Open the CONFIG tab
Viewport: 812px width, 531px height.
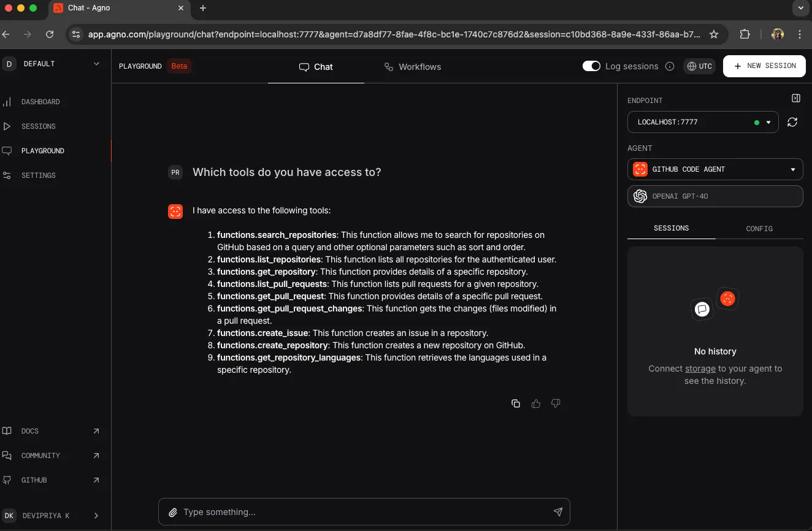pos(759,228)
